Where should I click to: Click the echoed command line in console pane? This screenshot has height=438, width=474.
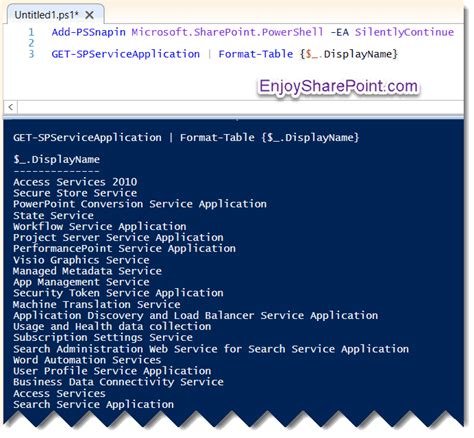pos(186,137)
